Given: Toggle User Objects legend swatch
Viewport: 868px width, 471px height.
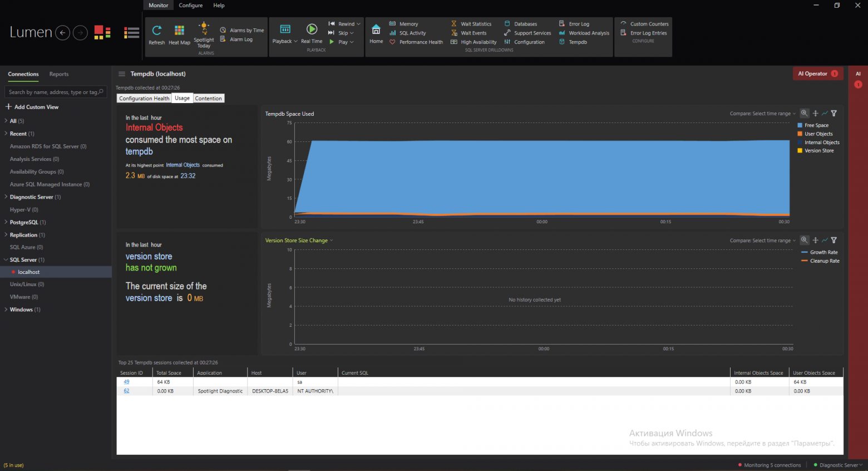Looking at the screenshot, I should [x=800, y=134].
